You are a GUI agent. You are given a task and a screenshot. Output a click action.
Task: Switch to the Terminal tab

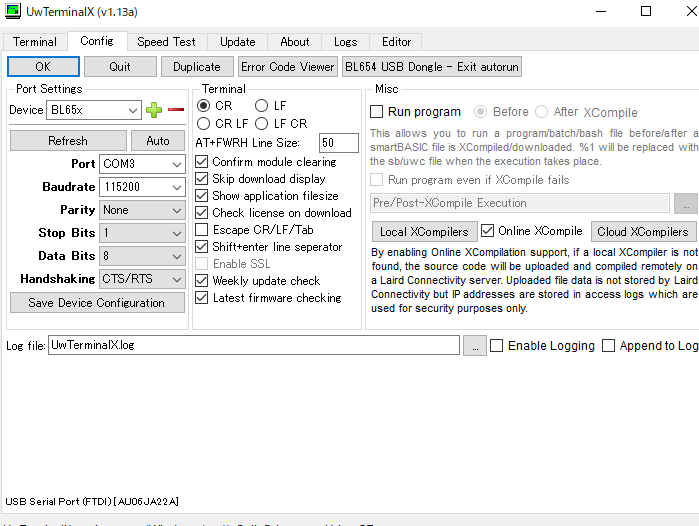point(35,42)
